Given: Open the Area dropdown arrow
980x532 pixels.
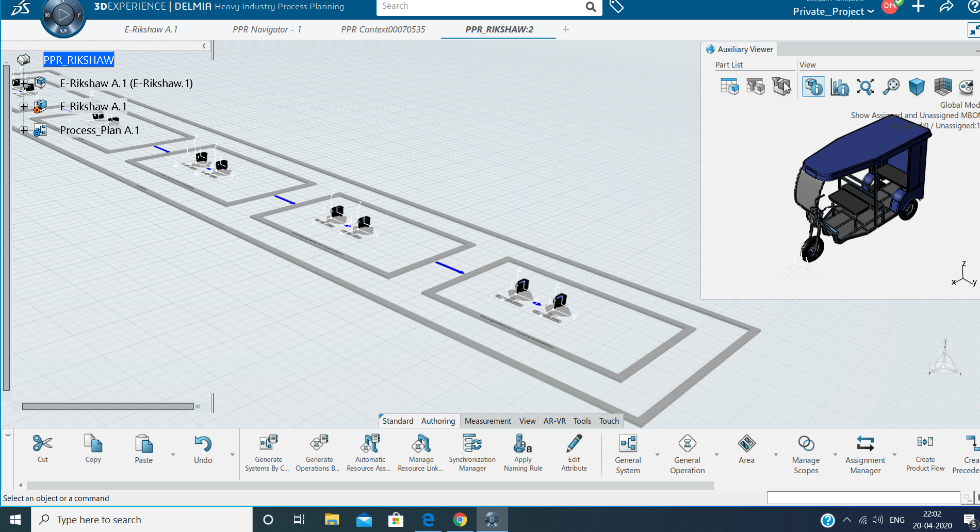Looking at the screenshot, I should (x=776, y=455).
